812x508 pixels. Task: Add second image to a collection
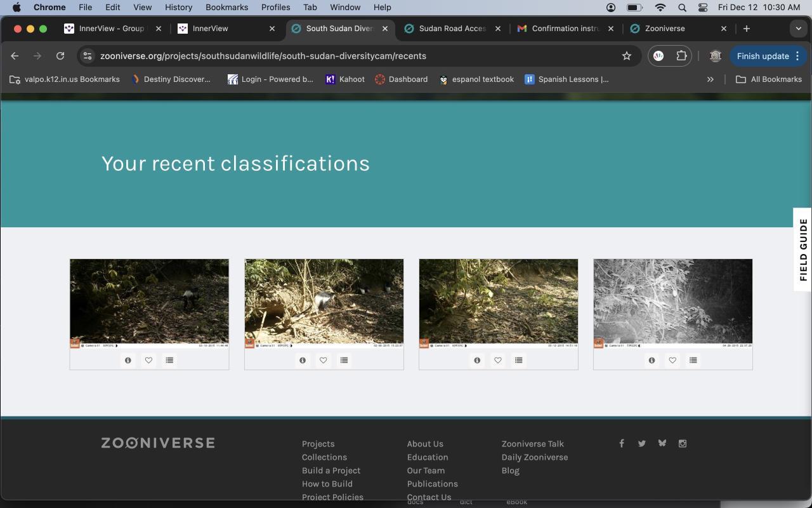point(344,360)
